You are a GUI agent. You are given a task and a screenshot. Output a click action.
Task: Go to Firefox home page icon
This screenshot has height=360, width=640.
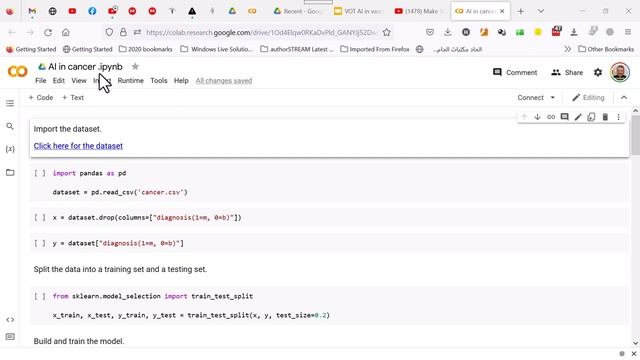coord(66,33)
